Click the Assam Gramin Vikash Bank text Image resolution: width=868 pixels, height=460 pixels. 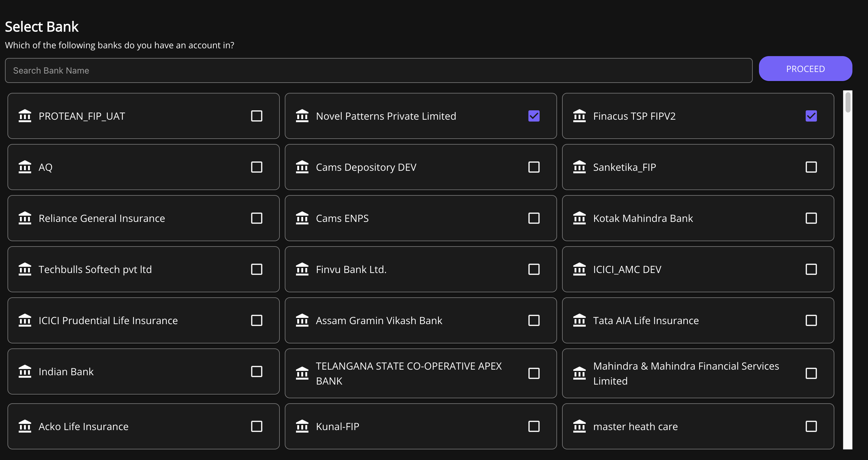pyautogui.click(x=379, y=320)
